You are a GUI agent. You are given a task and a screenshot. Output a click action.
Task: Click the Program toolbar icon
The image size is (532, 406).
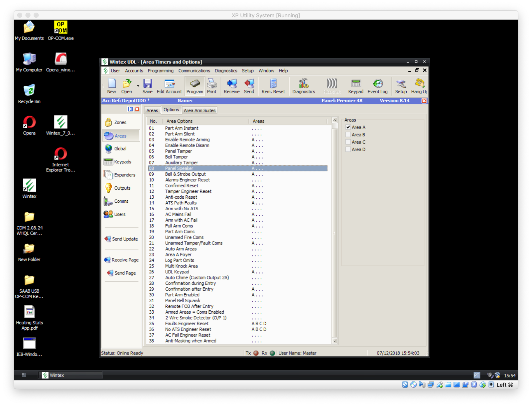tap(195, 86)
